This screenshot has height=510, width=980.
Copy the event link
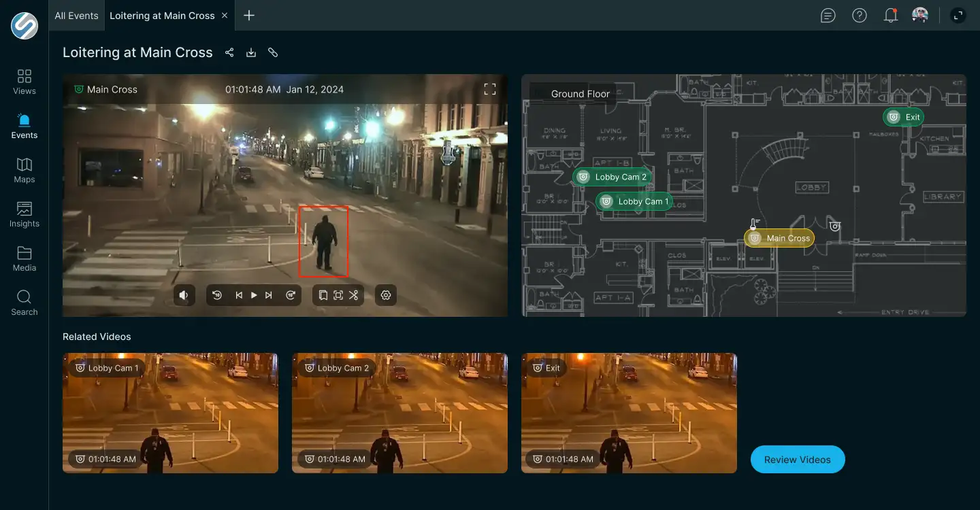click(x=273, y=52)
